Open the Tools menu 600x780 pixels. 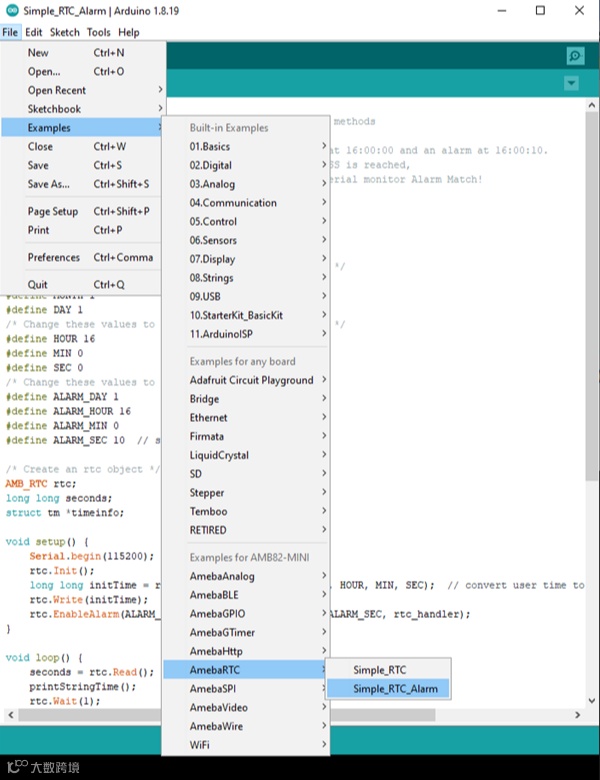tap(99, 32)
